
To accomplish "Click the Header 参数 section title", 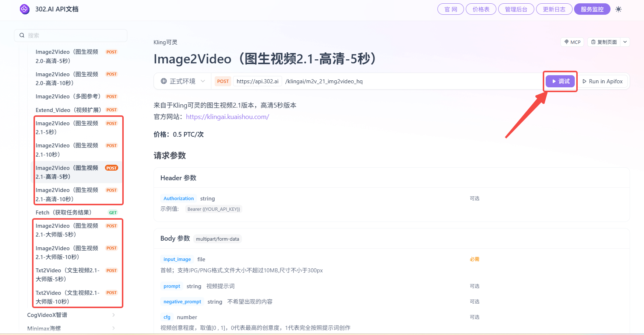I will click(178, 178).
